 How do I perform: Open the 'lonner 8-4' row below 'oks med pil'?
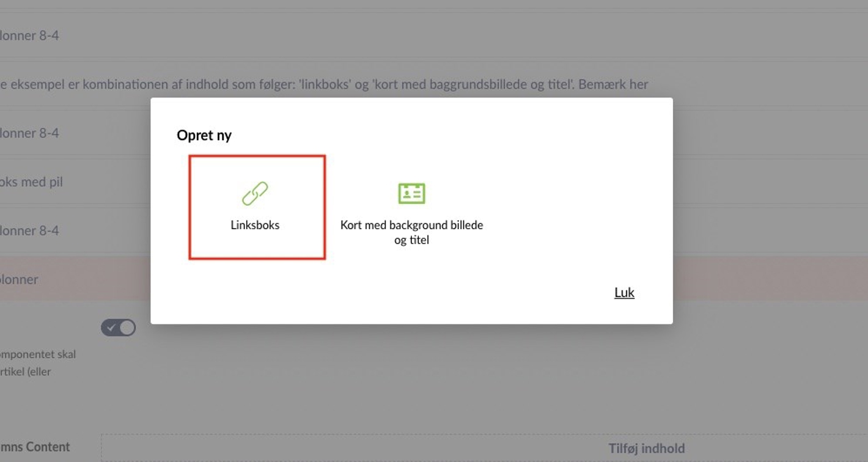pos(75,230)
